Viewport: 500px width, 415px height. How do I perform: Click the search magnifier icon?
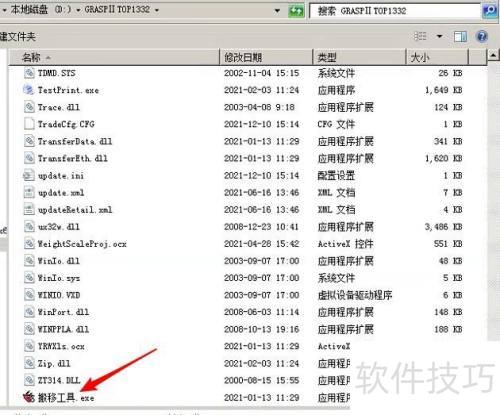489,11
